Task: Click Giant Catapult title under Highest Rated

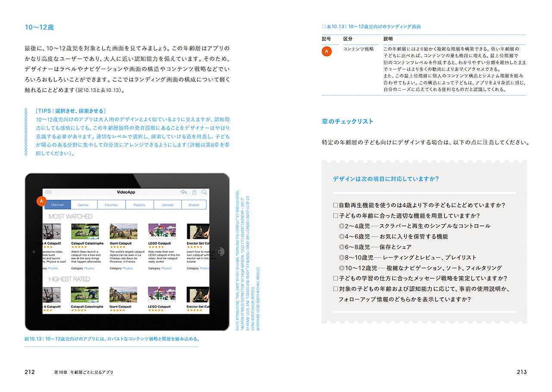Action: (x=120, y=307)
